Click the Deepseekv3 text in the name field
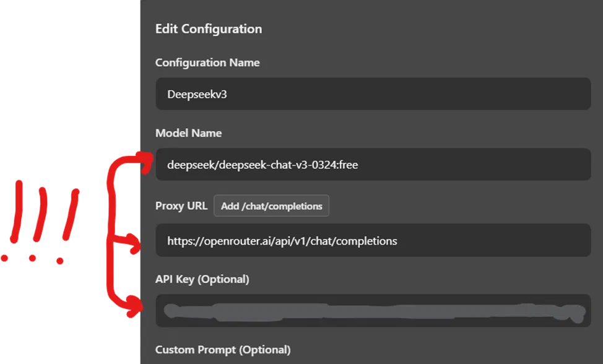Screen dimensions: 603x364 [197, 95]
